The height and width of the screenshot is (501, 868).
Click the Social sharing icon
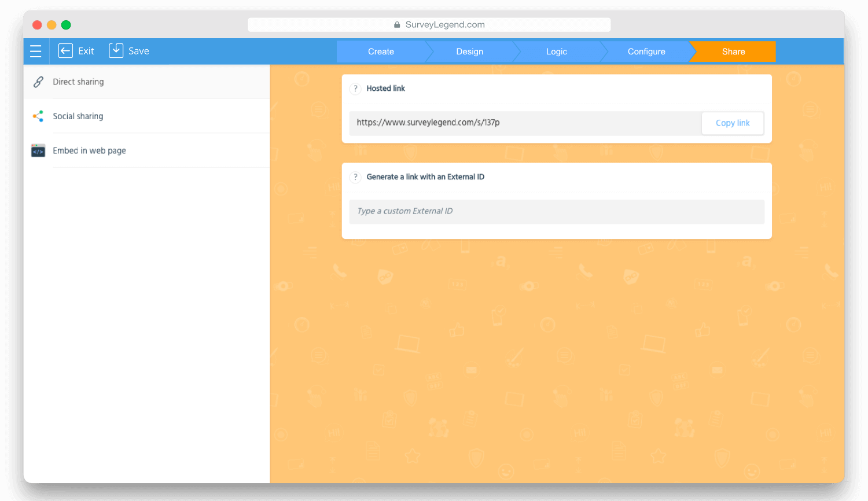[x=38, y=116]
